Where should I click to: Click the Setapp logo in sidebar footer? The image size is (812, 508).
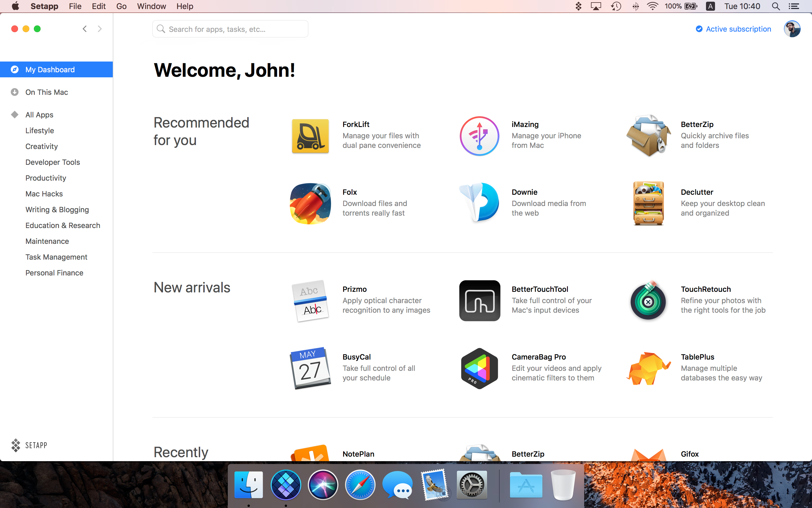point(29,445)
